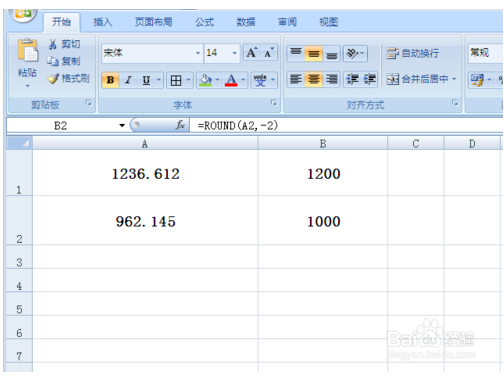Align text to top of cell
This screenshot has width=504, height=382.
296,53
